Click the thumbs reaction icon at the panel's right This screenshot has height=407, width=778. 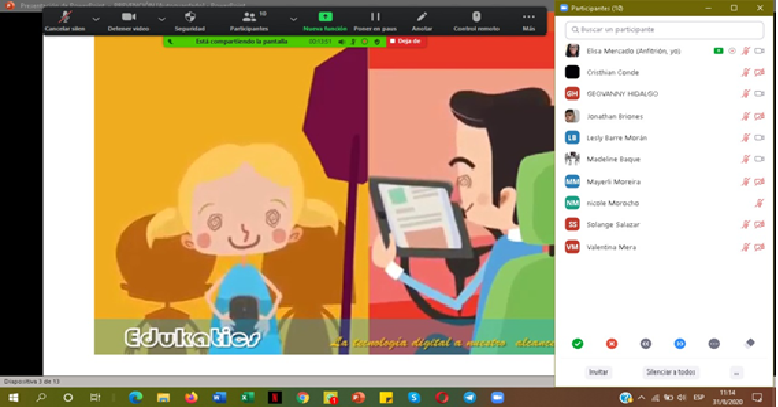[x=750, y=343]
